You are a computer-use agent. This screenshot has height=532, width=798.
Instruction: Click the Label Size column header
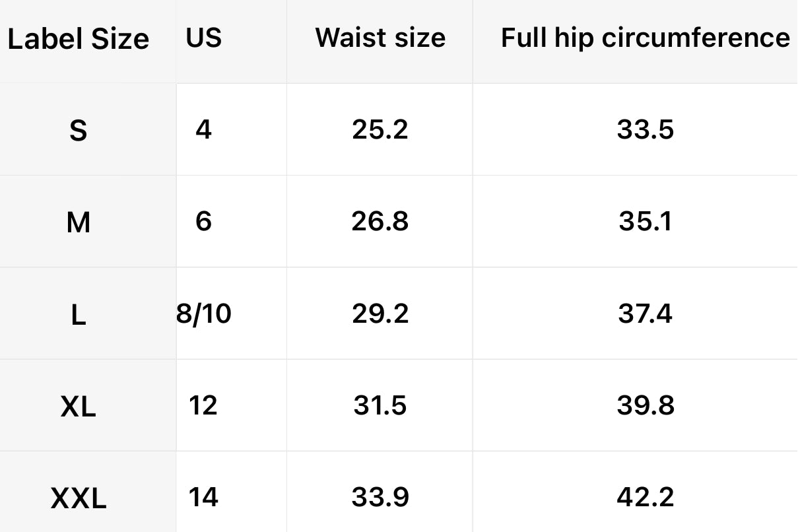78,40
